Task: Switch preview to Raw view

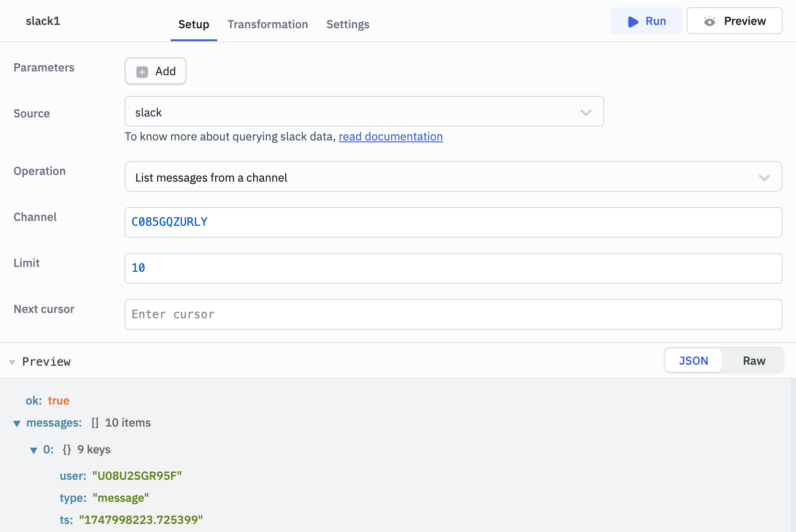Action: [x=753, y=360]
